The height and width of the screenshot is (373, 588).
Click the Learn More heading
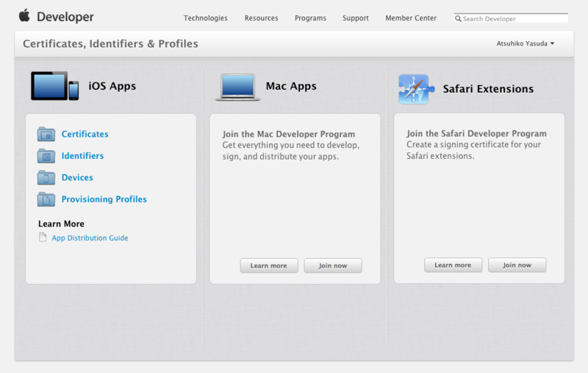[61, 224]
